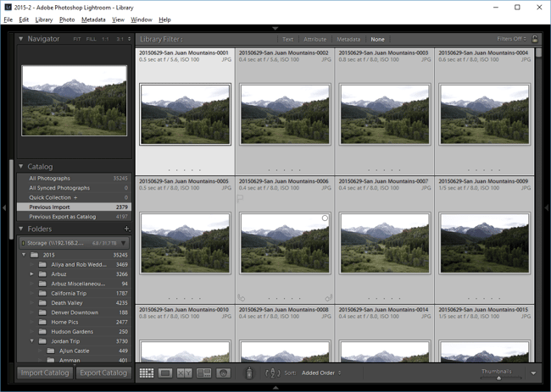Open People view icon
Viewport: 551px width, 392px height.
coord(223,373)
